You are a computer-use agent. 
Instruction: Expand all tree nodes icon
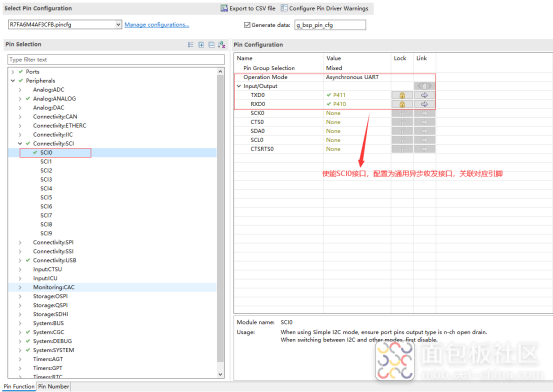(201, 45)
